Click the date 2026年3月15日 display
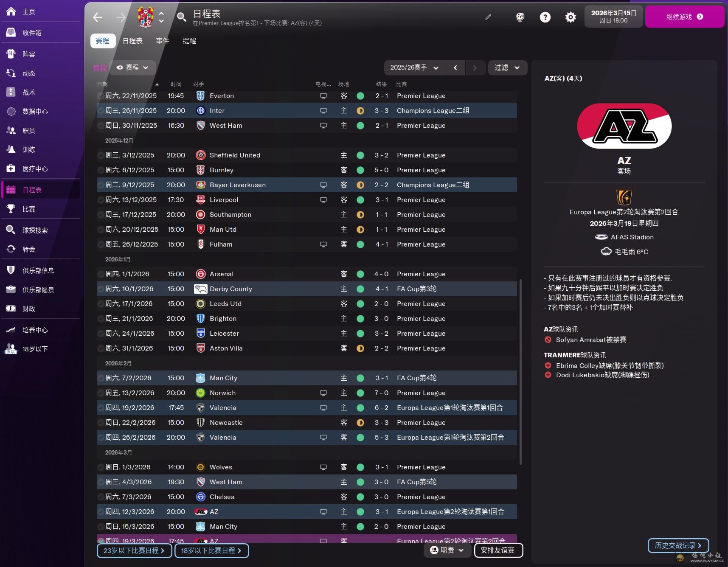Image resolution: width=728 pixels, height=567 pixels. pyautogui.click(x=613, y=17)
